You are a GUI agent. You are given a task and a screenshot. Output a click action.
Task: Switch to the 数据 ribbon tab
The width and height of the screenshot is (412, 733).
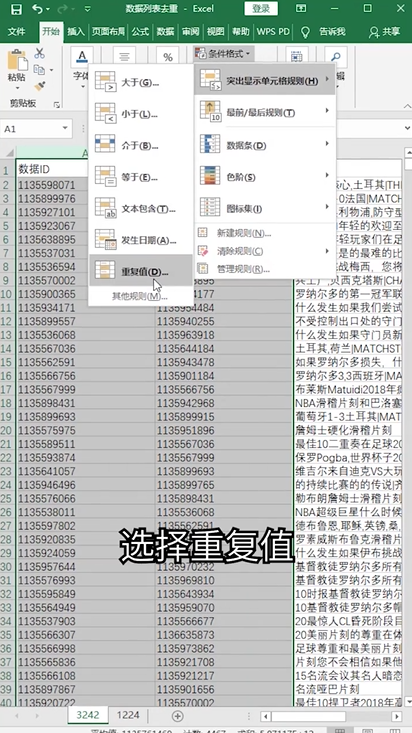[165, 32]
